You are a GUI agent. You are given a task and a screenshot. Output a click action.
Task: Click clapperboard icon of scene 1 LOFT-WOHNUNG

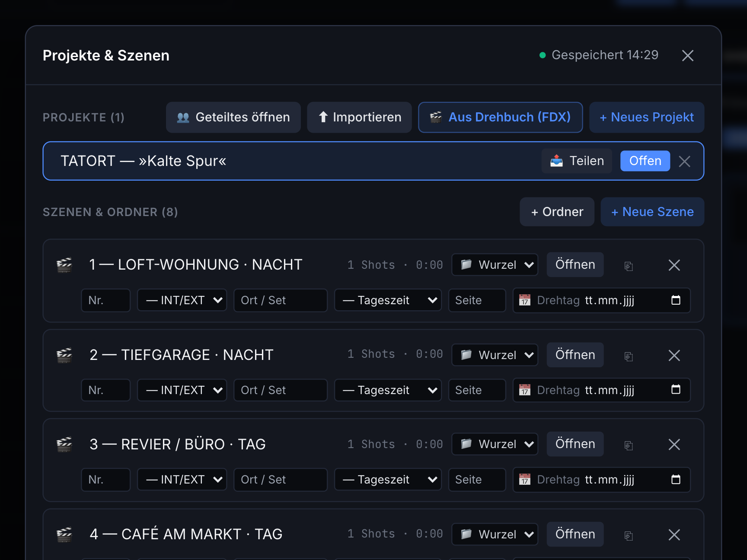point(64,265)
